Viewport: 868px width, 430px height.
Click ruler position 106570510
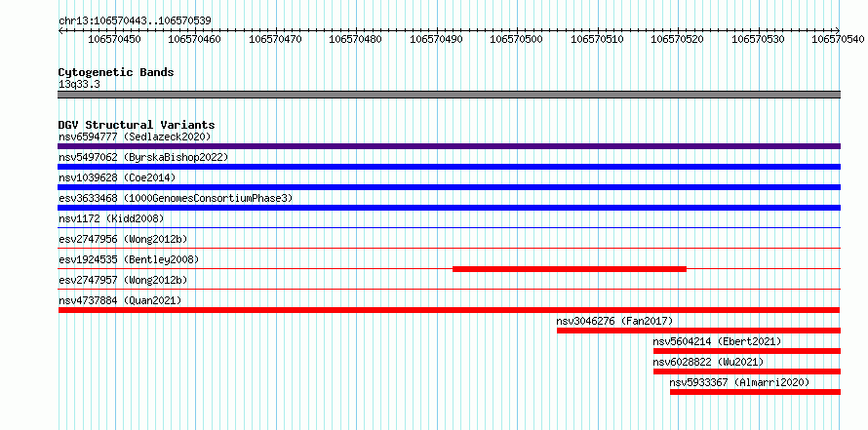coord(598,39)
